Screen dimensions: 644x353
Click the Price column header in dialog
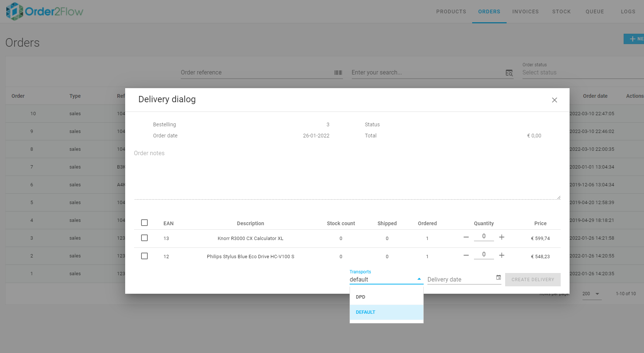[x=540, y=223]
